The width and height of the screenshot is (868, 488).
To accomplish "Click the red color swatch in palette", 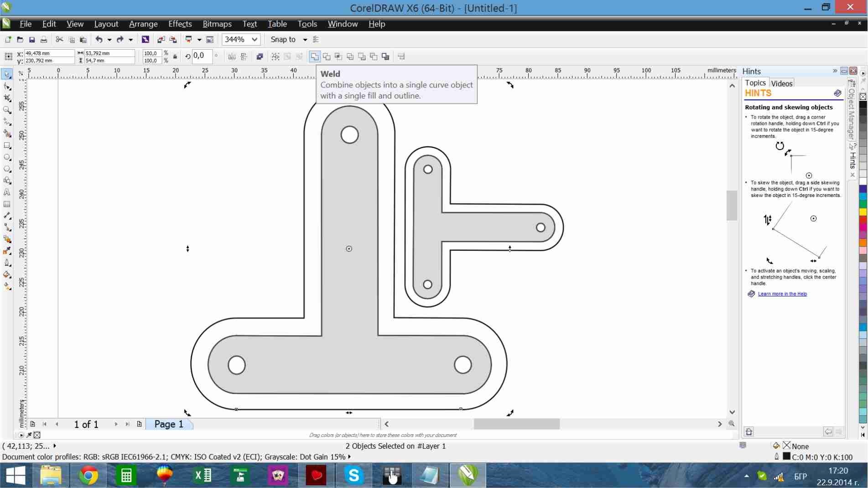I will pyautogui.click(x=863, y=220).
